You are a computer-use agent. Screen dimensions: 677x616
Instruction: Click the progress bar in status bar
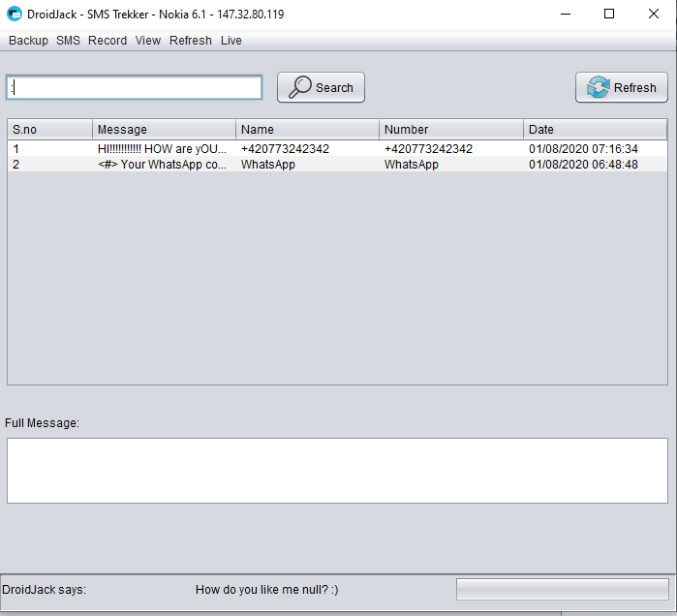click(562, 589)
